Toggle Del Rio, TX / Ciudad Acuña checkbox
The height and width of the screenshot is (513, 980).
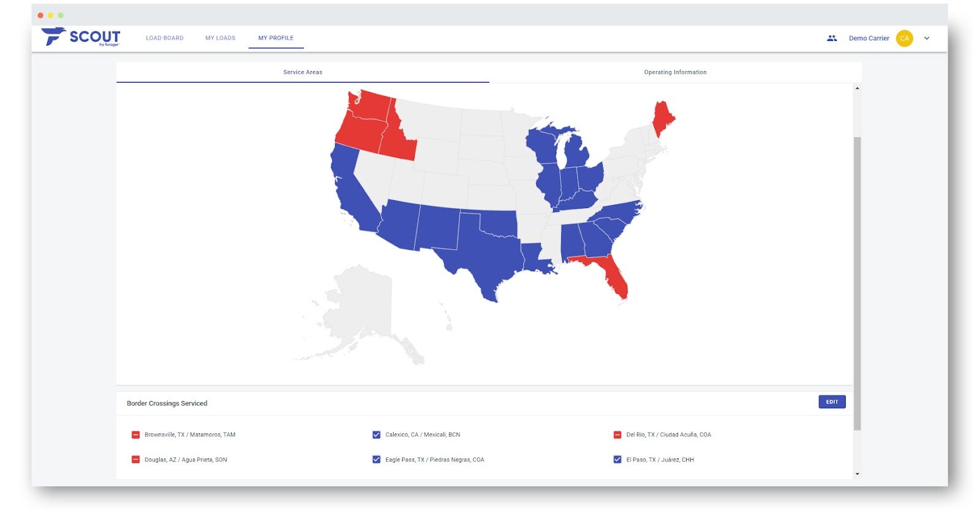(x=617, y=435)
